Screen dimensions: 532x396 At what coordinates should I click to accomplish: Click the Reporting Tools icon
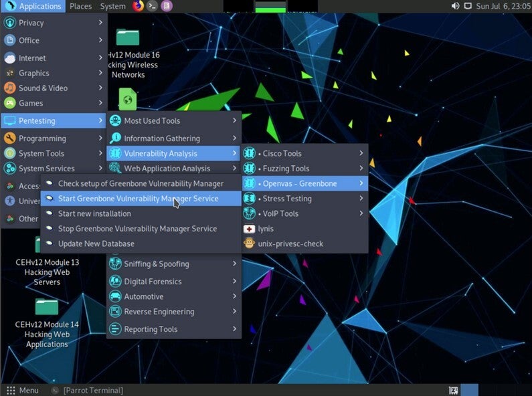[x=115, y=329]
